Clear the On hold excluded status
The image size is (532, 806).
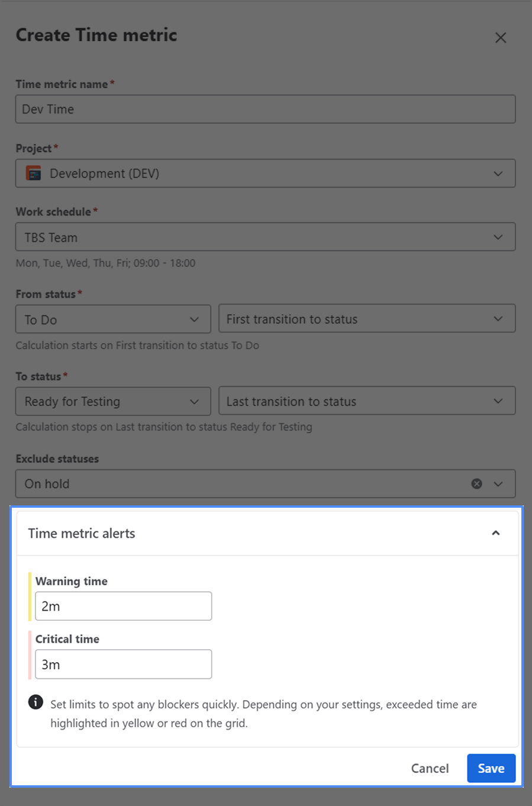pyautogui.click(x=476, y=484)
